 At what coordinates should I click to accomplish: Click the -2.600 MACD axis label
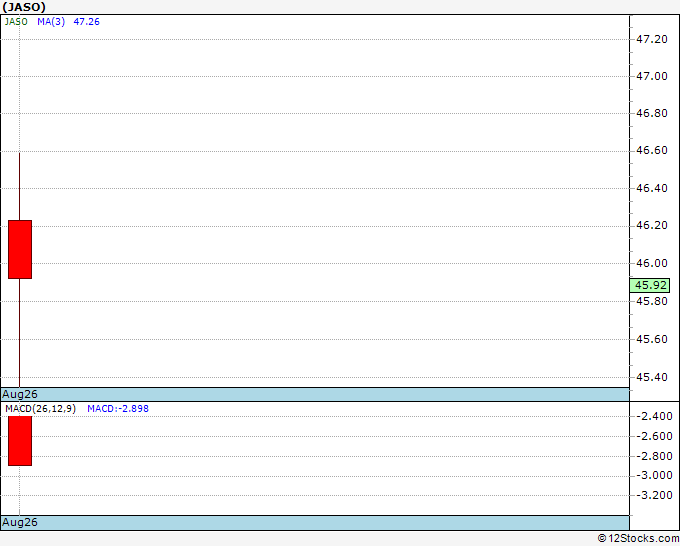pos(654,436)
